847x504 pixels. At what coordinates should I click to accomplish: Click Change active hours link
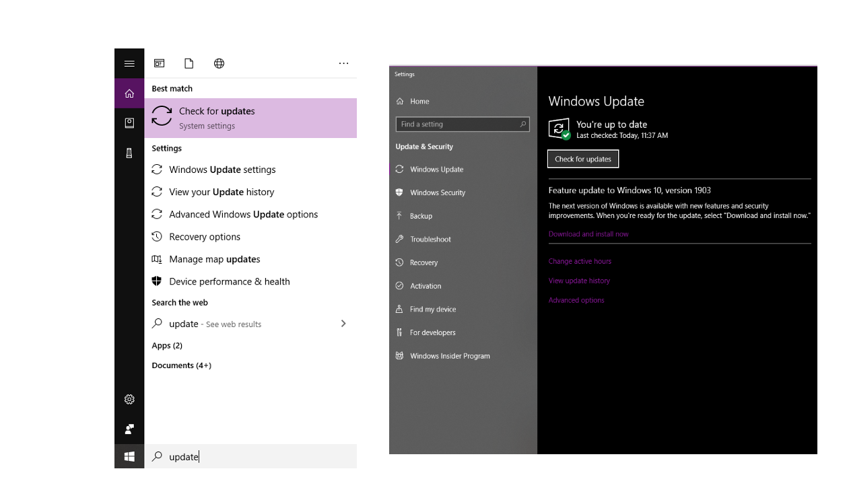click(x=580, y=261)
